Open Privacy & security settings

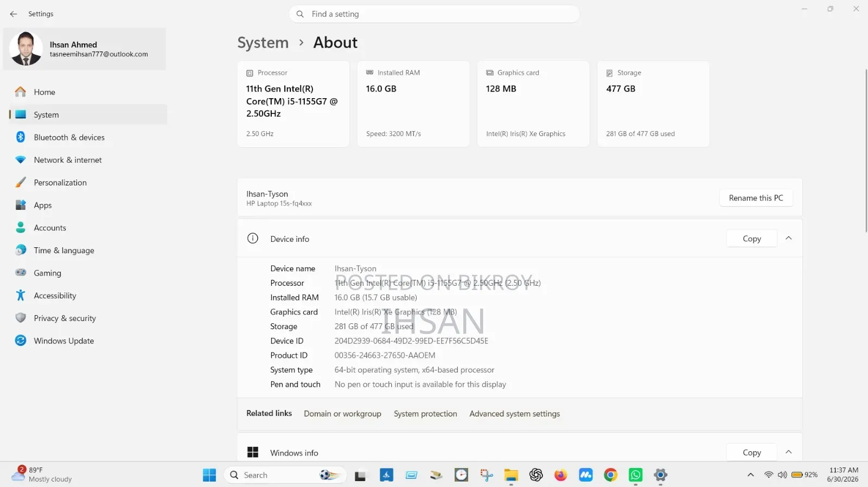coord(88,318)
